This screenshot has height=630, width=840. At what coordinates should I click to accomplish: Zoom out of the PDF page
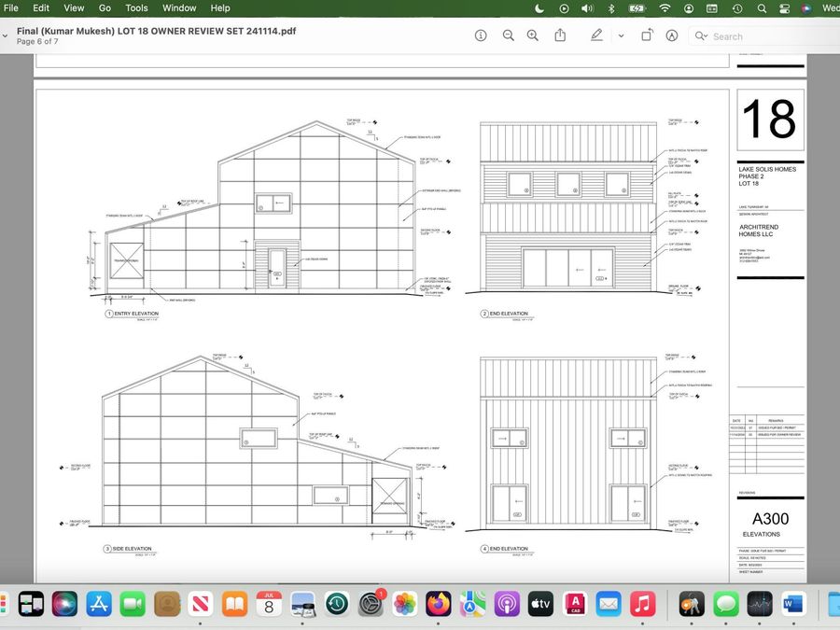[509, 35]
